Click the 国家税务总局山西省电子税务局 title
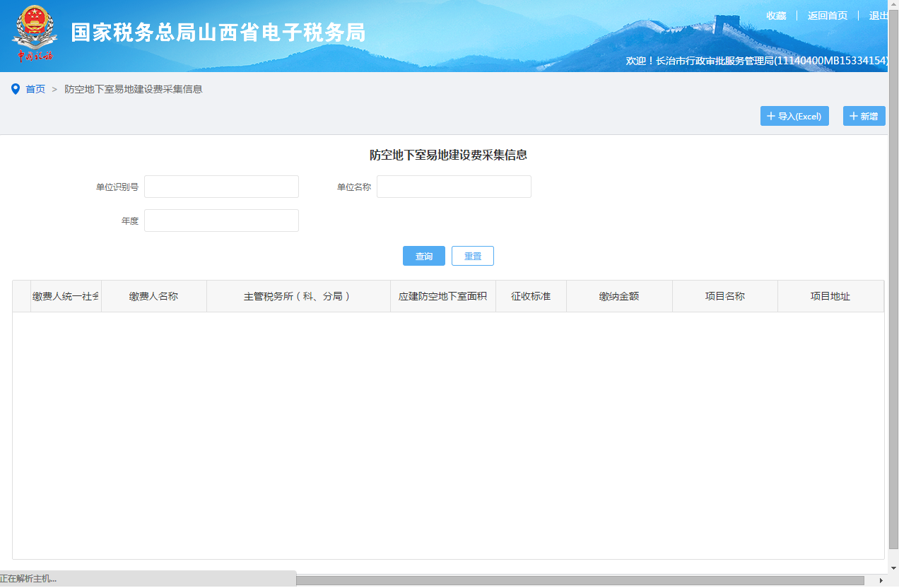899x588 pixels. [x=218, y=33]
